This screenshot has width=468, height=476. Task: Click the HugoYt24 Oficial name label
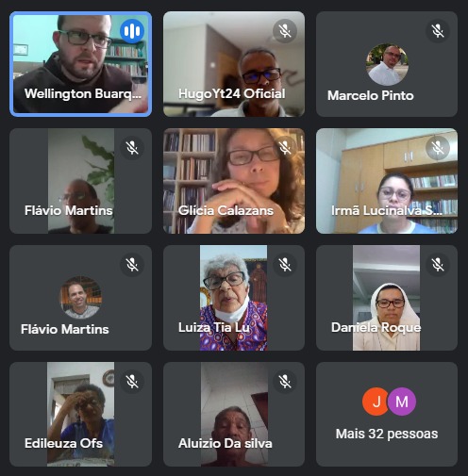coord(232,93)
